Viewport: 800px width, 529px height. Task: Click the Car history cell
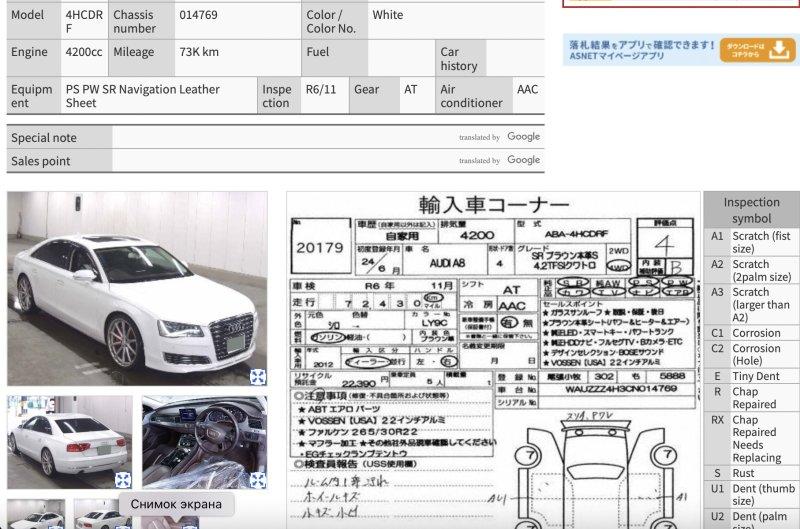[460, 59]
